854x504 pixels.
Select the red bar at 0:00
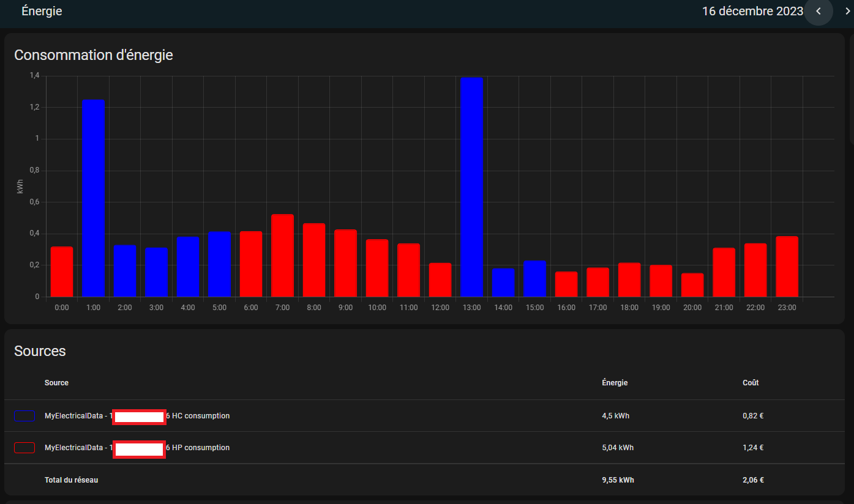tap(62, 272)
